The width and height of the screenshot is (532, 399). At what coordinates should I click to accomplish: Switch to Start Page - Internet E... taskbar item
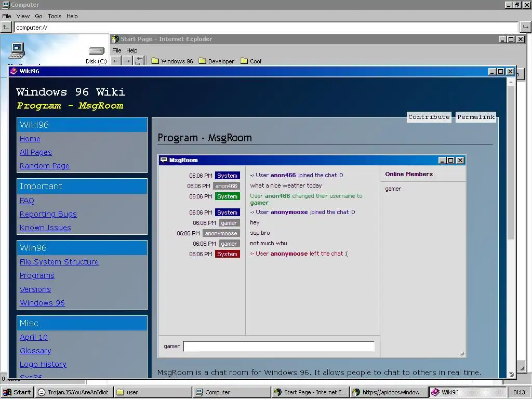click(311, 392)
